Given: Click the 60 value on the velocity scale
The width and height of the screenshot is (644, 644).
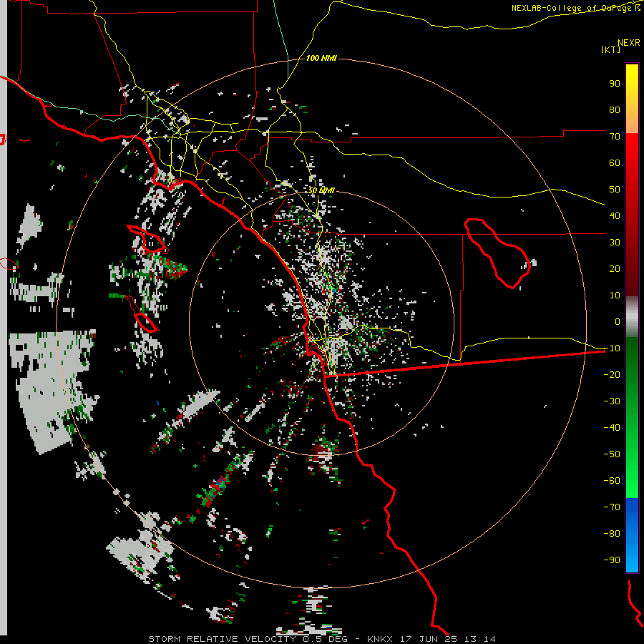Looking at the screenshot, I should coord(615,163).
